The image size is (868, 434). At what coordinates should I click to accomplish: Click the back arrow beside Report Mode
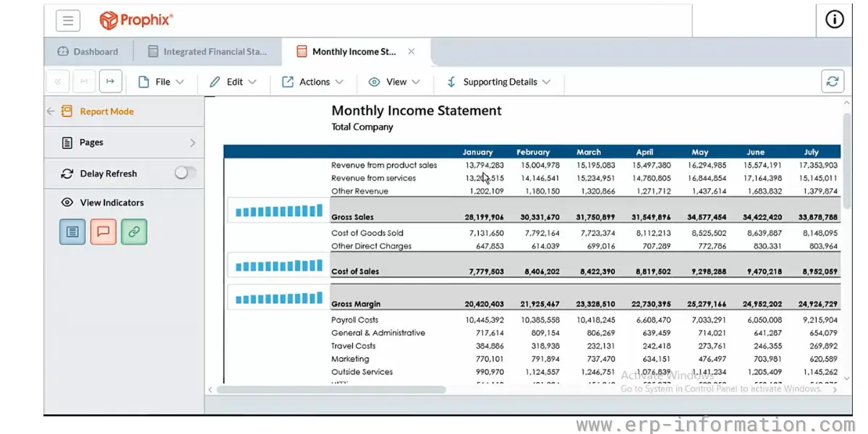pos(51,111)
